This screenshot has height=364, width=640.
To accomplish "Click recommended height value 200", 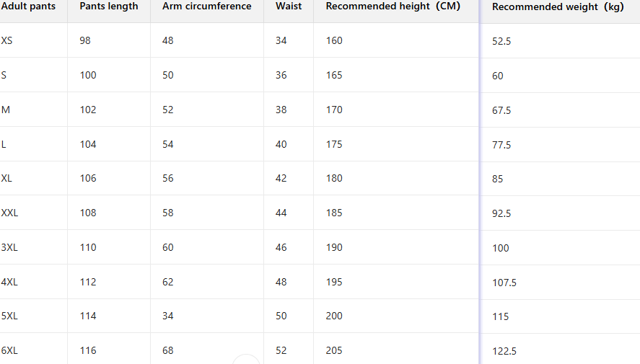I will (334, 316).
